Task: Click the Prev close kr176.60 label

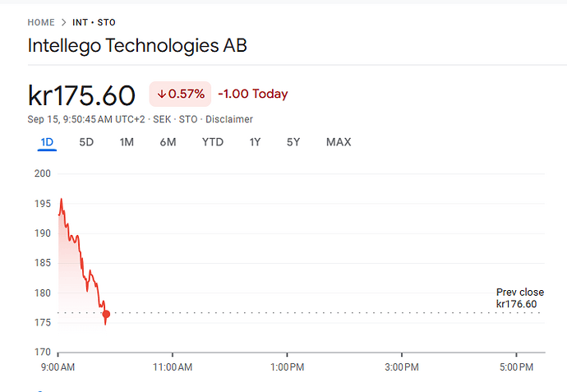Action: click(519, 298)
